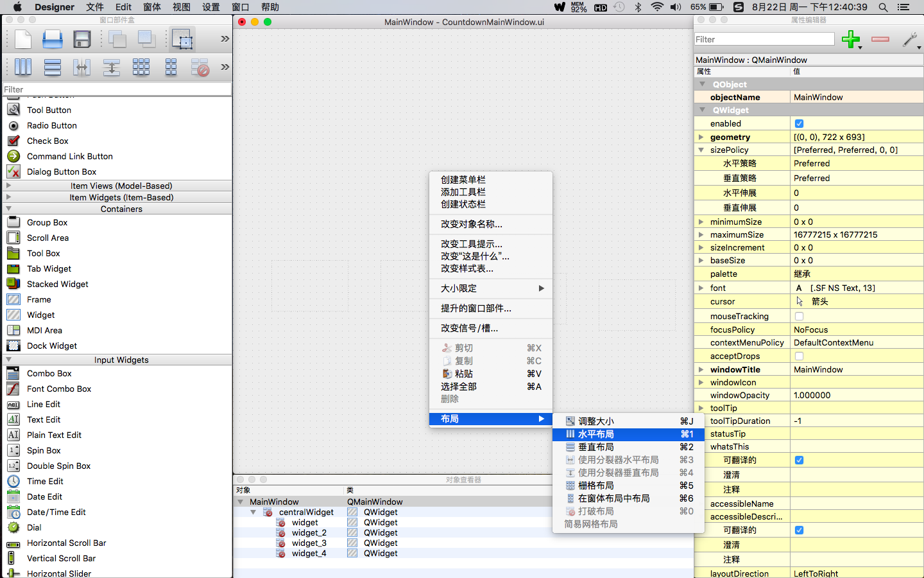Click the Send to back toolbar icon

pos(117,39)
